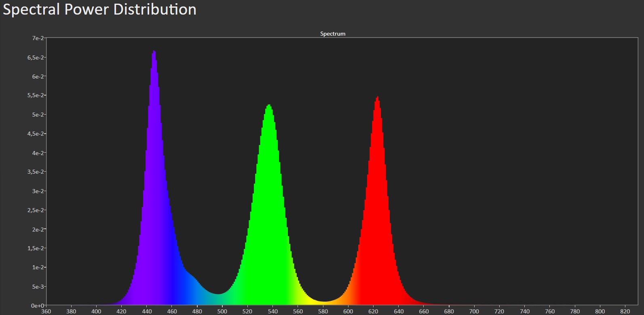Click the 4e-2 y-axis label
Viewport: 644px width, 315px height.
(38, 153)
